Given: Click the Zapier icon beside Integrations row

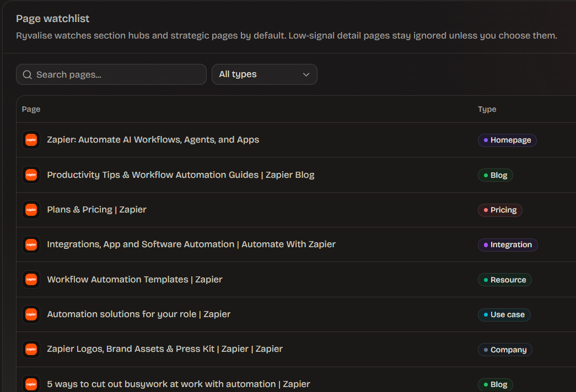Looking at the screenshot, I should click(31, 244).
